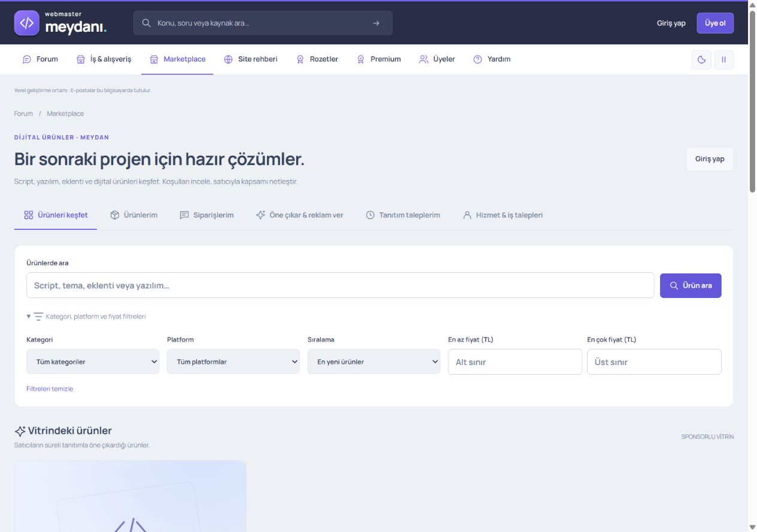Click the Ürünlerim box icon

tap(115, 215)
